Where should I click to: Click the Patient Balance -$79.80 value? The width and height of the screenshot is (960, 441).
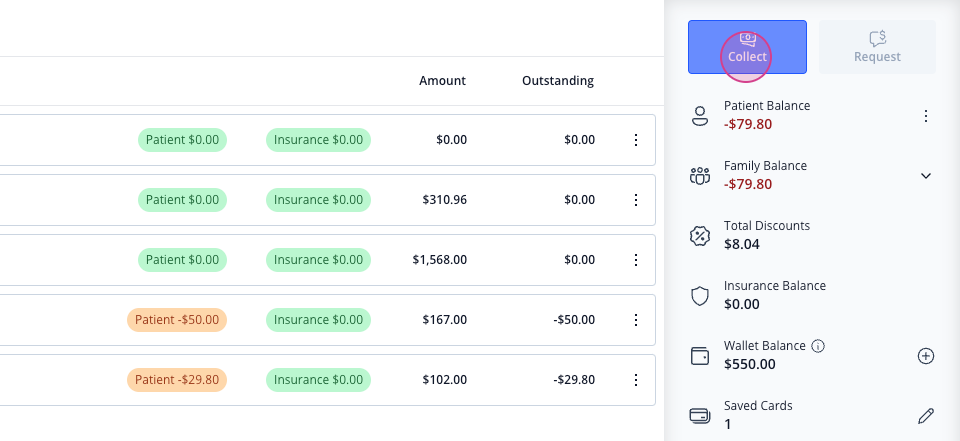click(748, 124)
